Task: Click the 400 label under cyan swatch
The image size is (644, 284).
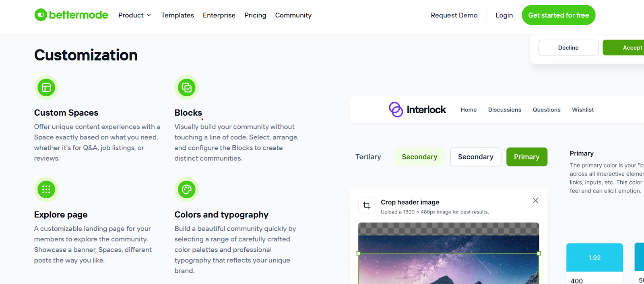Action: (577, 281)
